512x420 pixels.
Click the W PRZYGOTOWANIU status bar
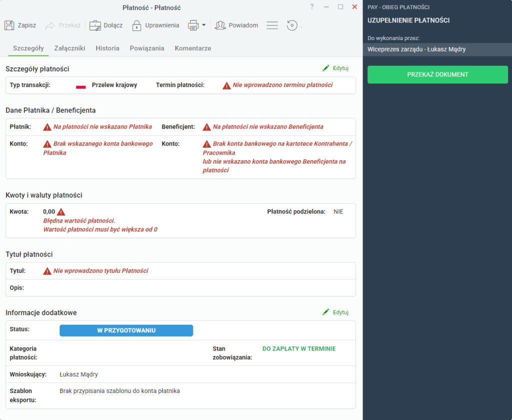click(x=126, y=330)
